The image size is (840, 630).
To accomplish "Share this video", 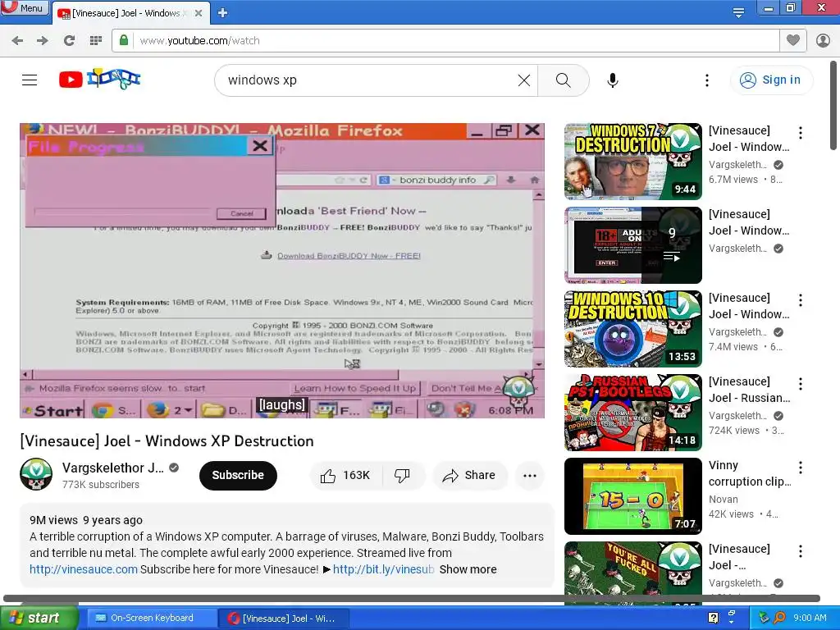I will tap(469, 475).
